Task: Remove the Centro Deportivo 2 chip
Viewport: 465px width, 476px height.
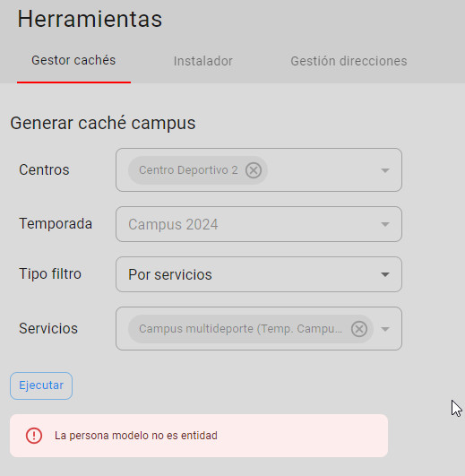Action: 254,170
